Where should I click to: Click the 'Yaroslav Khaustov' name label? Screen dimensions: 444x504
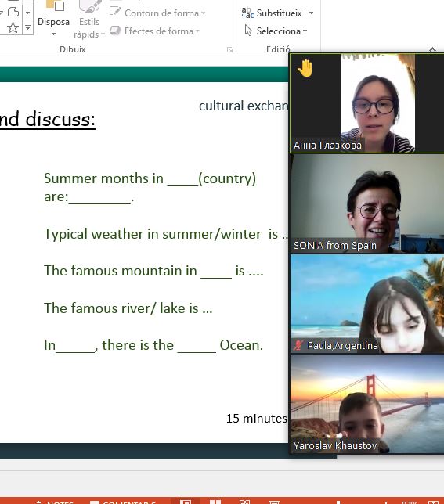click(x=335, y=445)
